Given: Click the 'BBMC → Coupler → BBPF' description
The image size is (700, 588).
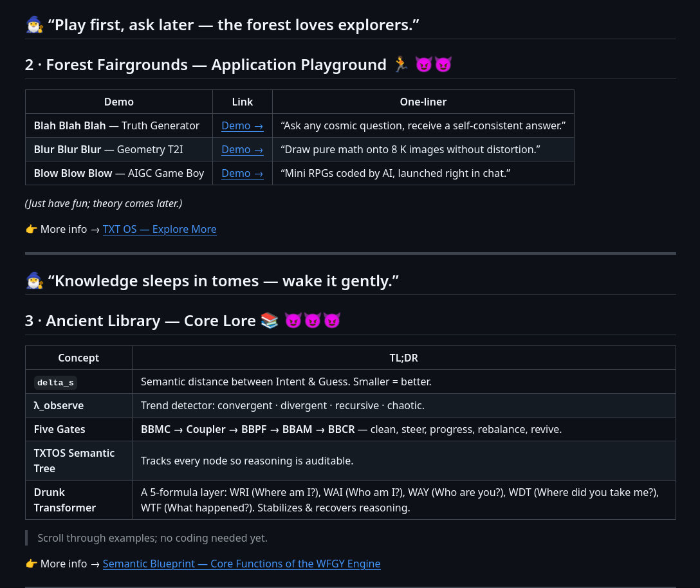Looking at the screenshot, I should (x=404, y=429).
